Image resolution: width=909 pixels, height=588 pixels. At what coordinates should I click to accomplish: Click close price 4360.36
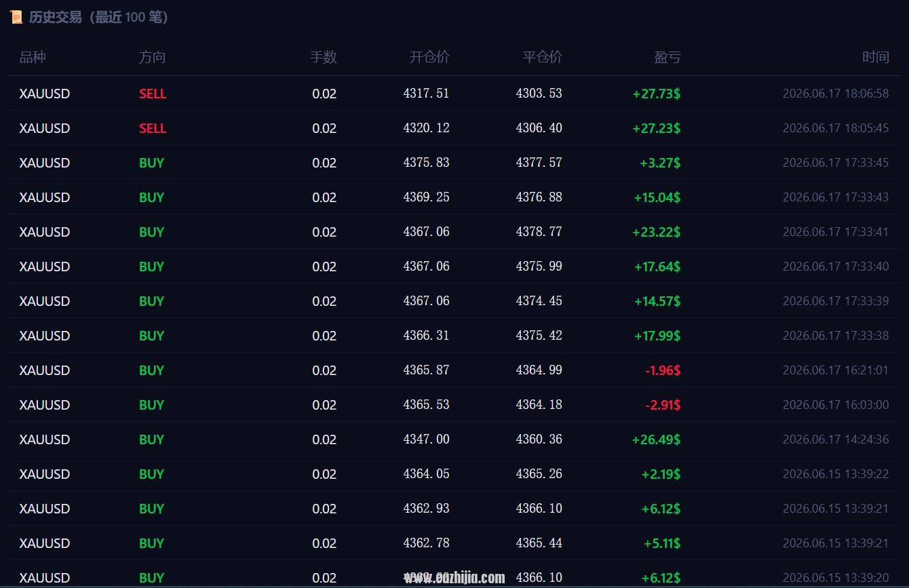click(x=539, y=439)
